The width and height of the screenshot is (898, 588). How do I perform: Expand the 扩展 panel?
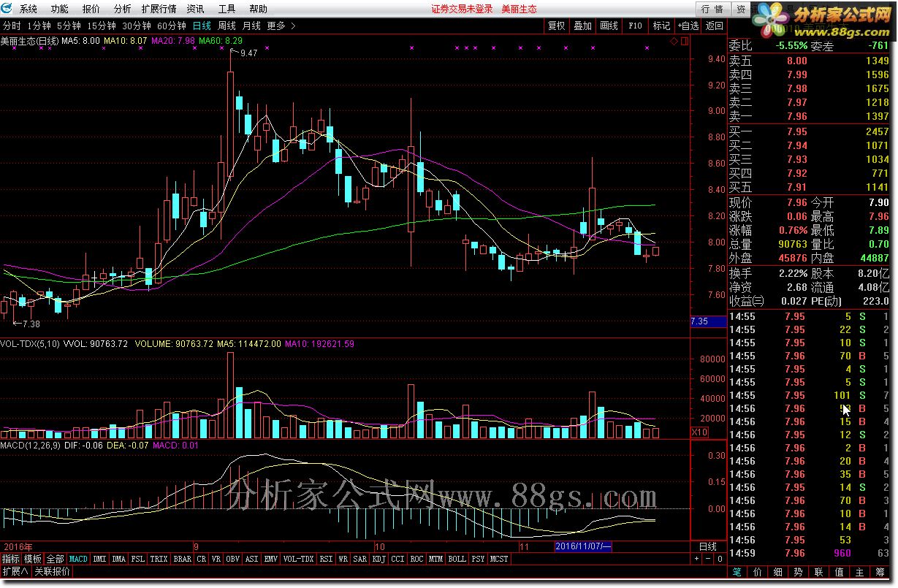tap(15, 571)
